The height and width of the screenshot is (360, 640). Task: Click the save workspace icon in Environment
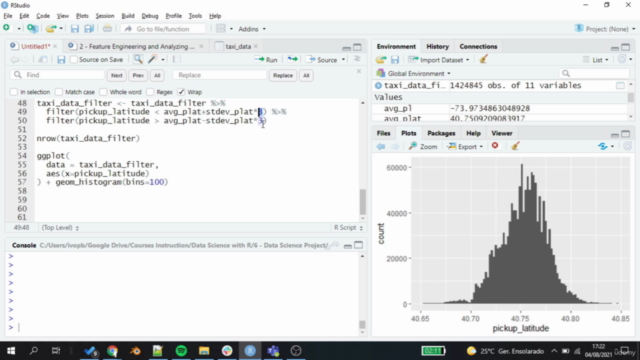(x=395, y=60)
